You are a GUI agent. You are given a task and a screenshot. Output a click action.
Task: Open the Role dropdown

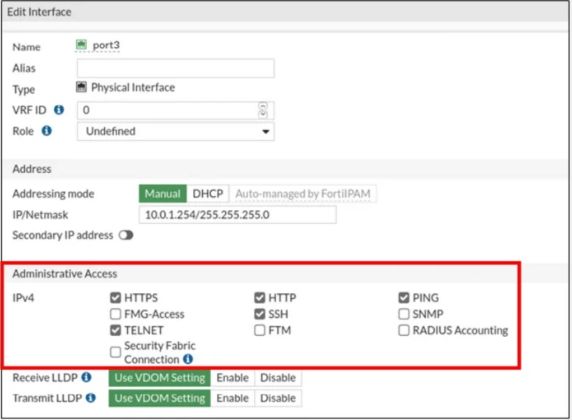pyautogui.click(x=176, y=131)
